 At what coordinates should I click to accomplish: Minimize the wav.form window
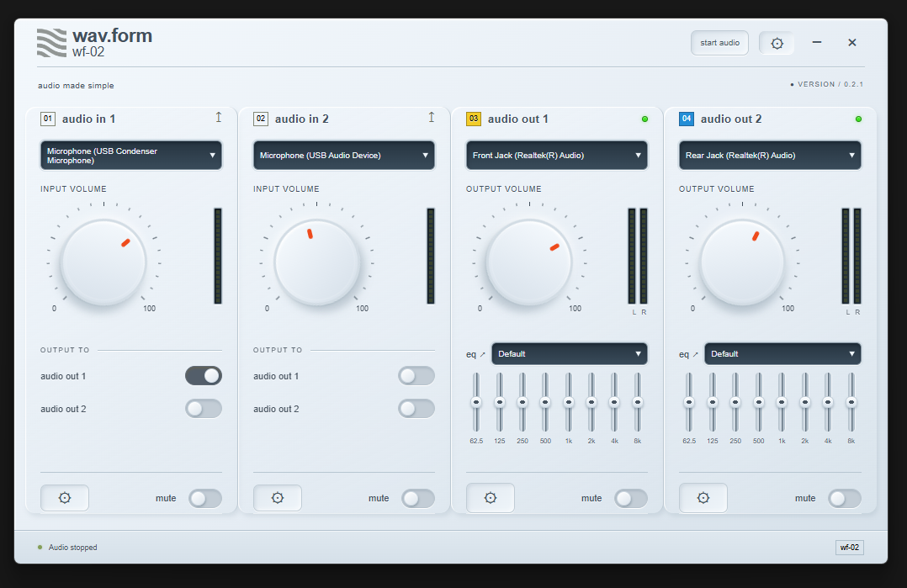pos(817,42)
